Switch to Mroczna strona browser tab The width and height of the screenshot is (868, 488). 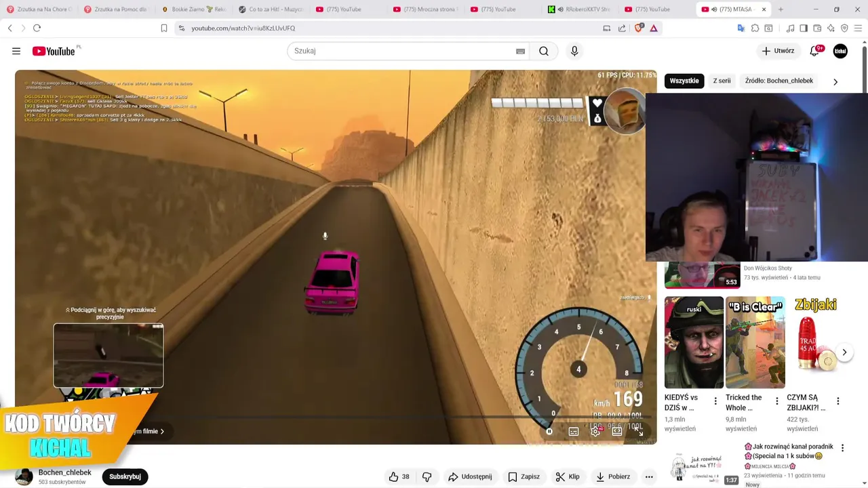click(x=425, y=9)
